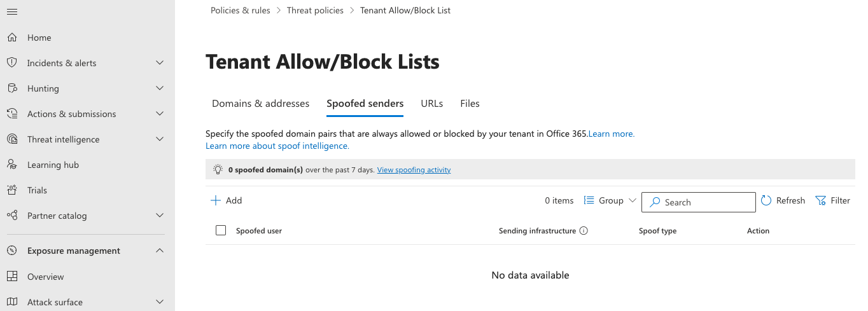
Task: Click the Incidents & alerts shield icon
Action: pyautogui.click(x=11, y=63)
